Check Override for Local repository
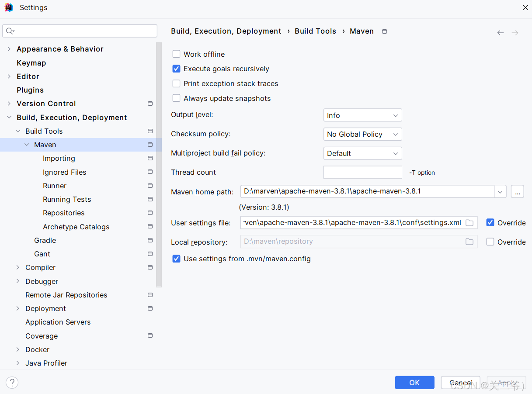The image size is (532, 394). click(x=490, y=242)
